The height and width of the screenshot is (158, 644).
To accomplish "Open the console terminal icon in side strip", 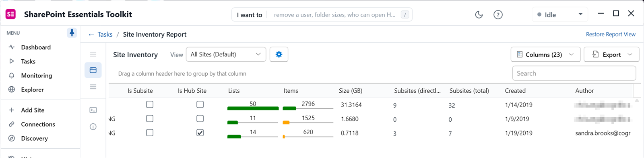I will [93, 110].
